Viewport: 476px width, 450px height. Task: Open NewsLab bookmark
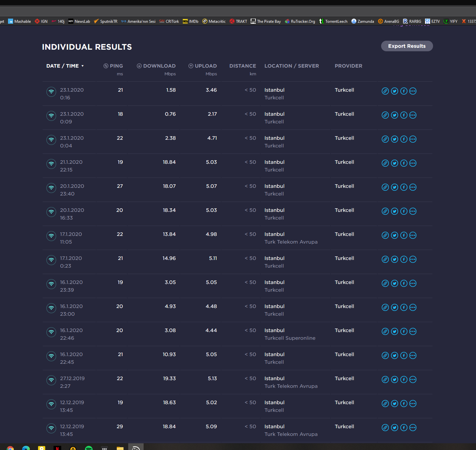79,21
